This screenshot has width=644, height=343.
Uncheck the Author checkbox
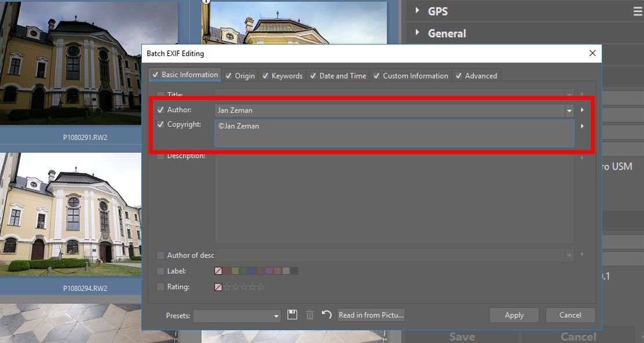click(x=159, y=109)
